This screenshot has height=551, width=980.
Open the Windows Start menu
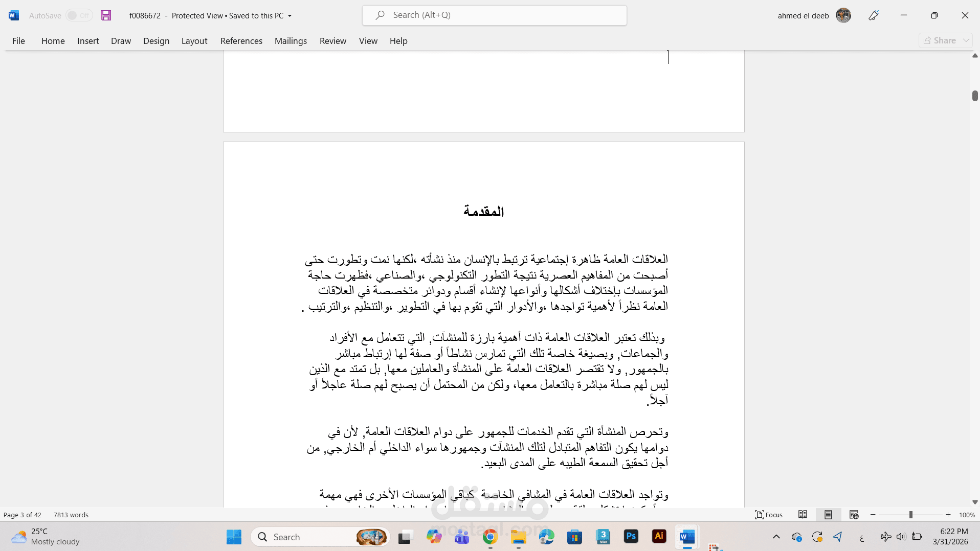pos(234,537)
